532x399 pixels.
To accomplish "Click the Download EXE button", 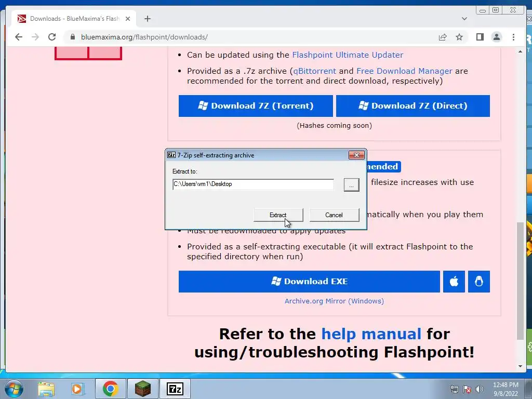I will click(x=309, y=281).
